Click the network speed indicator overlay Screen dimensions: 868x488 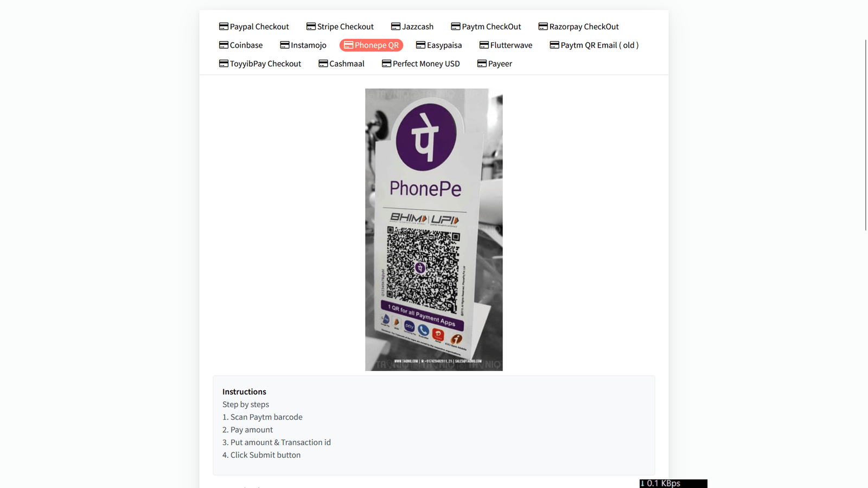673,484
